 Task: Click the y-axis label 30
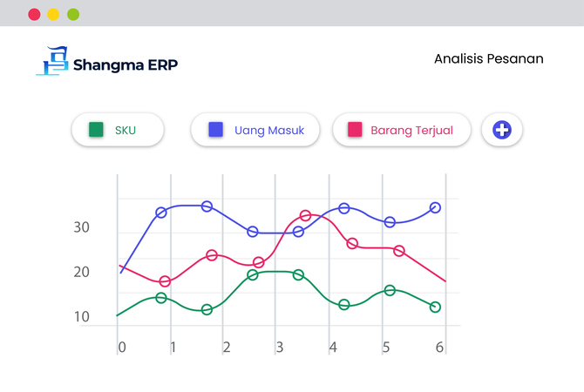tap(82, 227)
